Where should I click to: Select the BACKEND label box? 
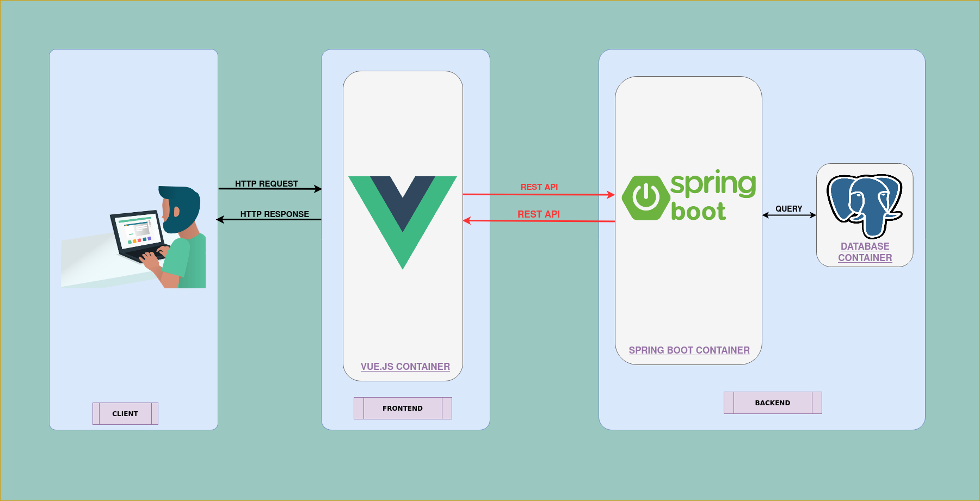(x=773, y=403)
